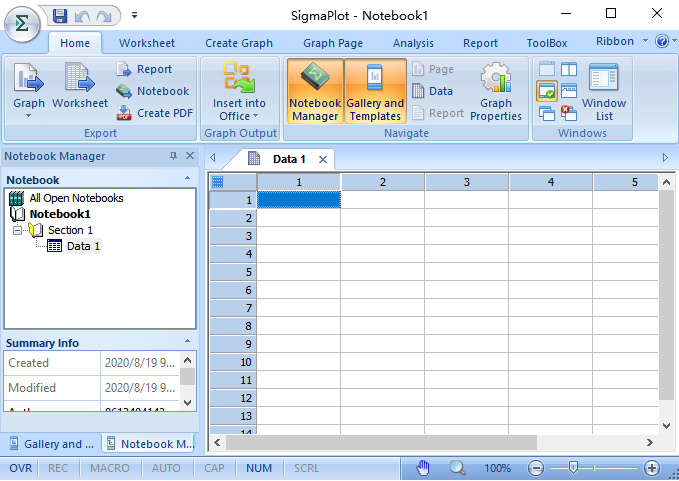Click the zoom in plus button
679x481 pixels.
652,468
